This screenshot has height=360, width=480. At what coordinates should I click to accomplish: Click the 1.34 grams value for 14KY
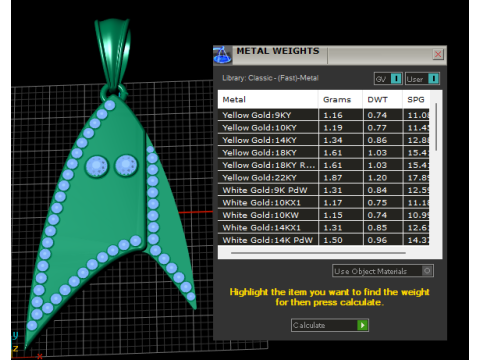coord(333,140)
